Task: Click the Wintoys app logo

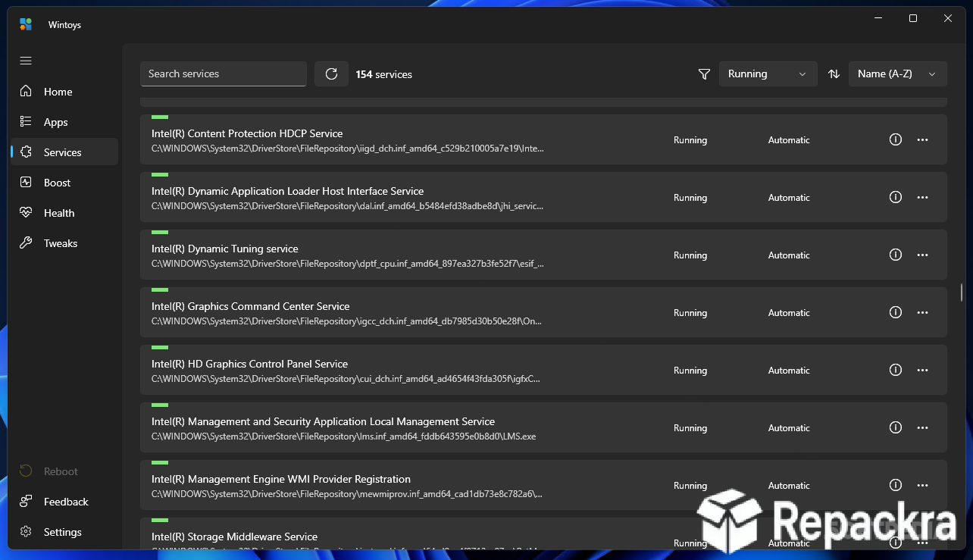Action: [26, 25]
